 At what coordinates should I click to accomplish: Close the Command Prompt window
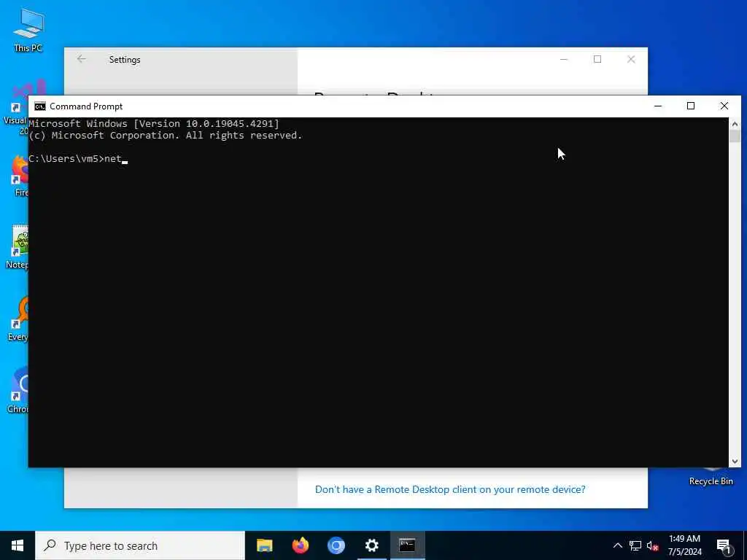724,106
